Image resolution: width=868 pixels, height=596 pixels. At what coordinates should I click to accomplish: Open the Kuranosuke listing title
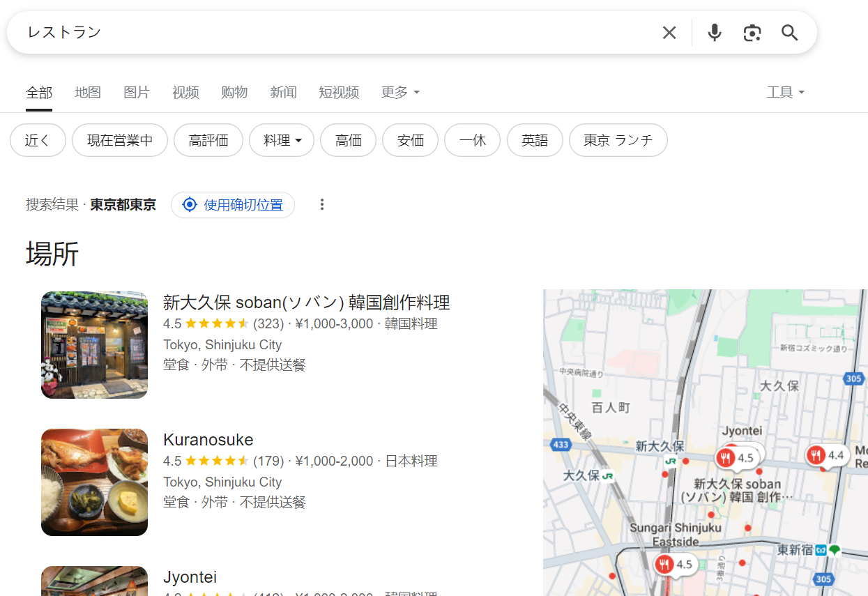click(208, 440)
